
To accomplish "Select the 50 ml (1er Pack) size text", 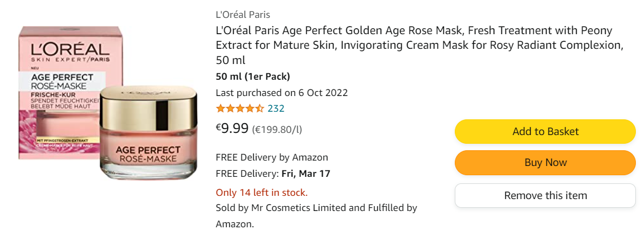I will (253, 76).
